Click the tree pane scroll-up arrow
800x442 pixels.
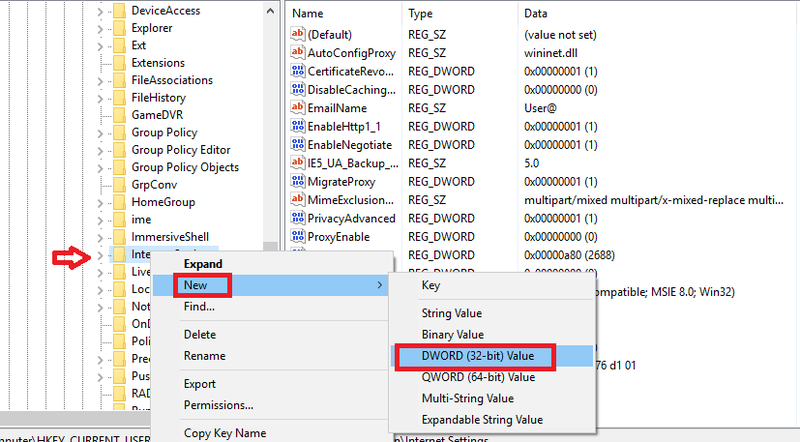(x=270, y=11)
